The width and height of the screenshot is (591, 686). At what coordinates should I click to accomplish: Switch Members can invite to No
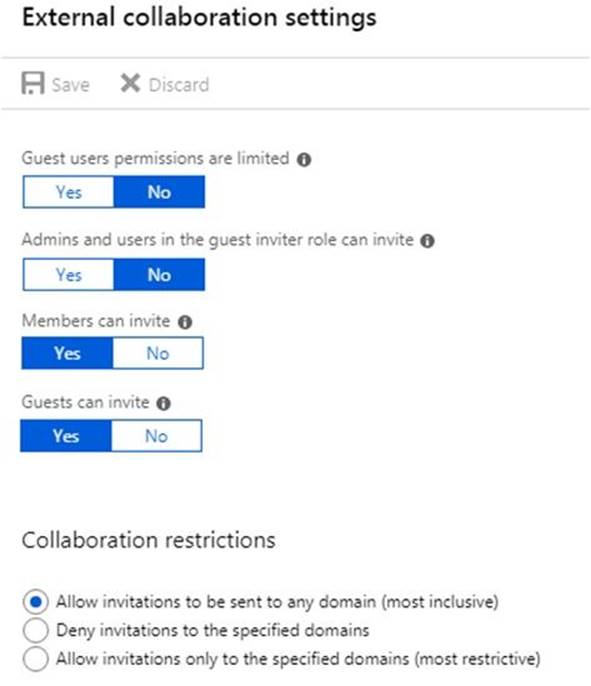pyautogui.click(x=158, y=353)
